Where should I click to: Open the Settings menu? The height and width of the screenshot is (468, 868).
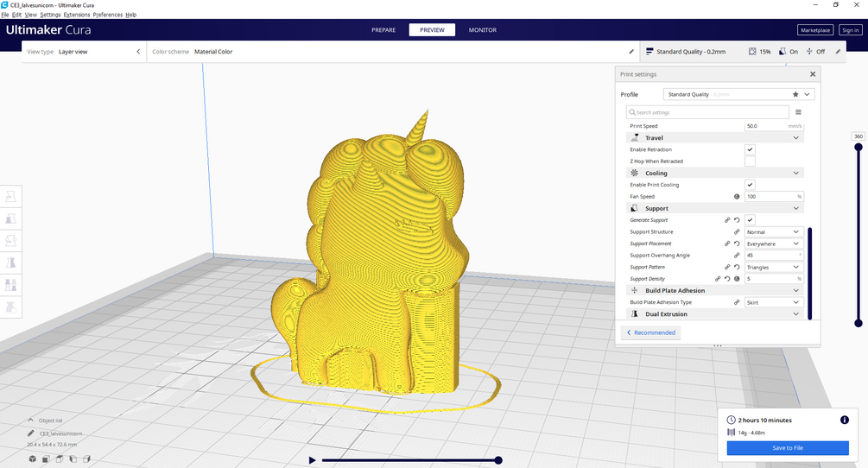coord(50,15)
